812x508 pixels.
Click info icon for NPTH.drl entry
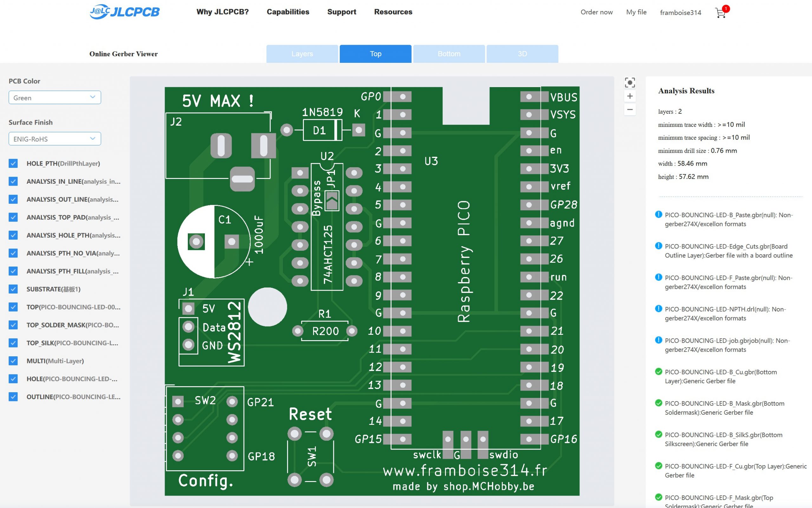658,308
